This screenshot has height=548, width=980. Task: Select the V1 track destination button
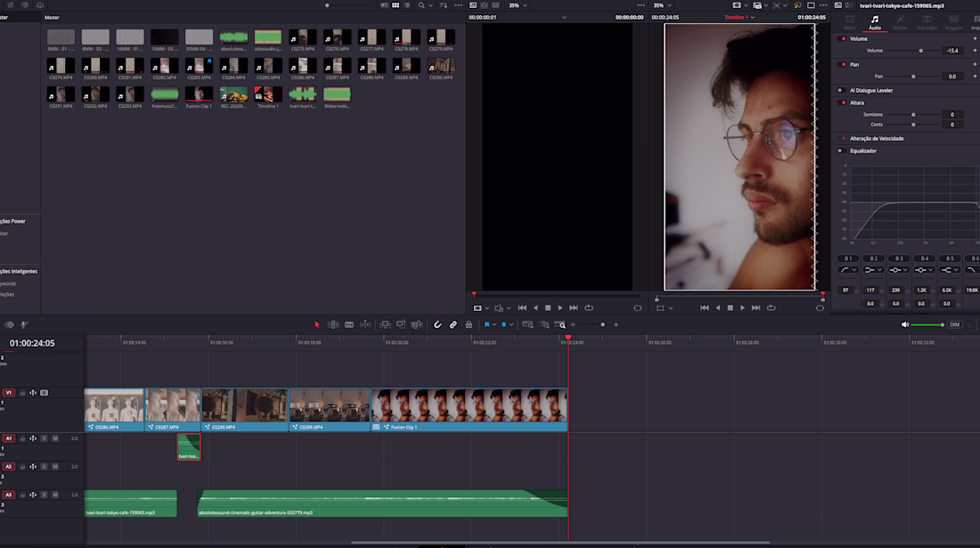[x=9, y=393]
